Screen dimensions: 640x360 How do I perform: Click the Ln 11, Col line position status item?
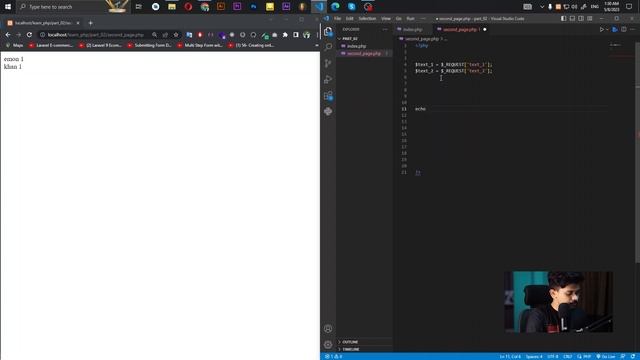click(510, 357)
